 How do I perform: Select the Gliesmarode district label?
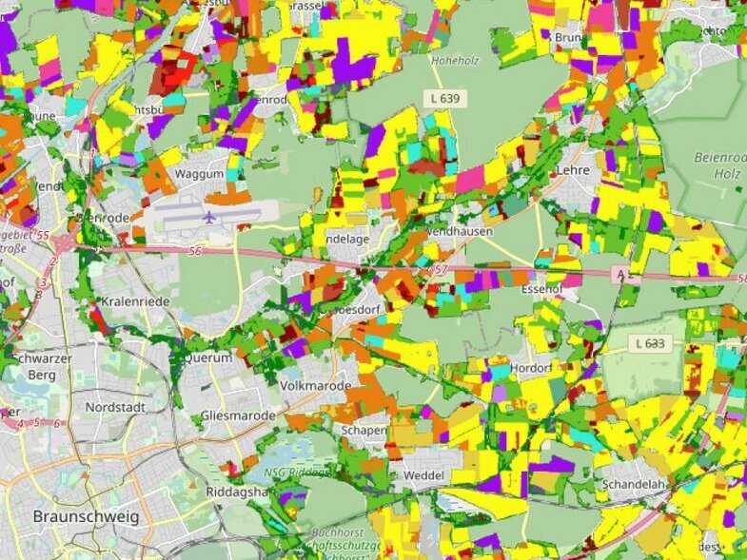pos(238,416)
